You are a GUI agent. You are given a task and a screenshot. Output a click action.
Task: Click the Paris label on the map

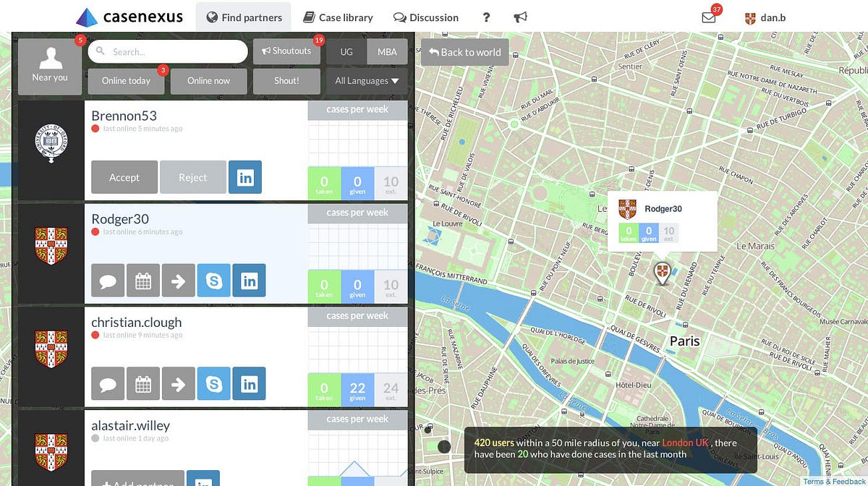tap(684, 341)
